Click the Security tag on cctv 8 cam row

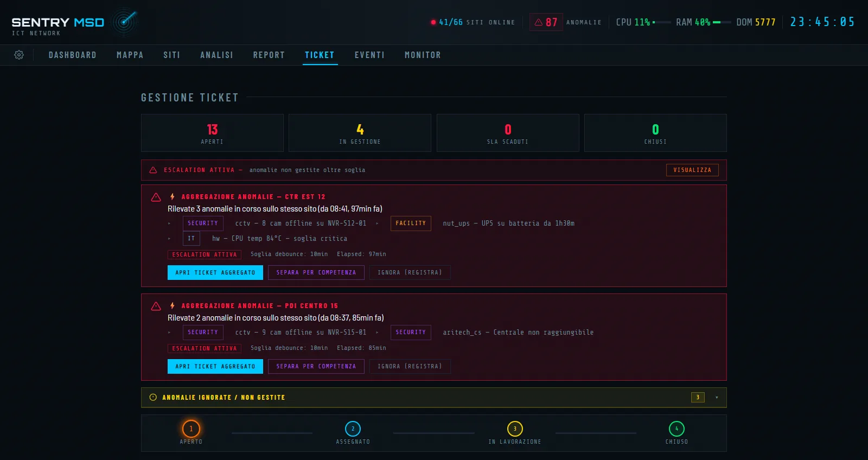click(x=203, y=223)
